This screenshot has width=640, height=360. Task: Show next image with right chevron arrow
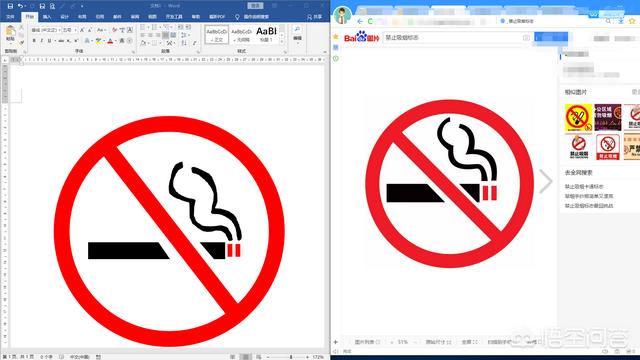pos(545,181)
